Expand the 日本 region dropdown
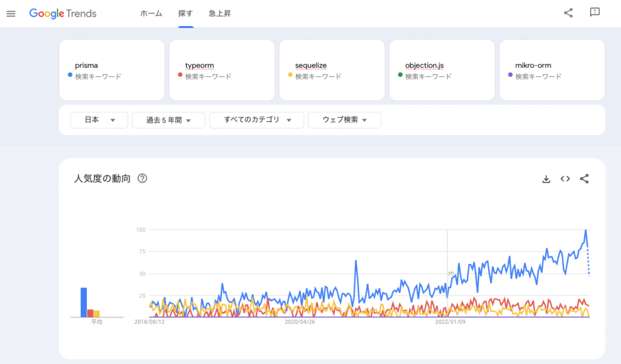This screenshot has width=621, height=364. [99, 120]
